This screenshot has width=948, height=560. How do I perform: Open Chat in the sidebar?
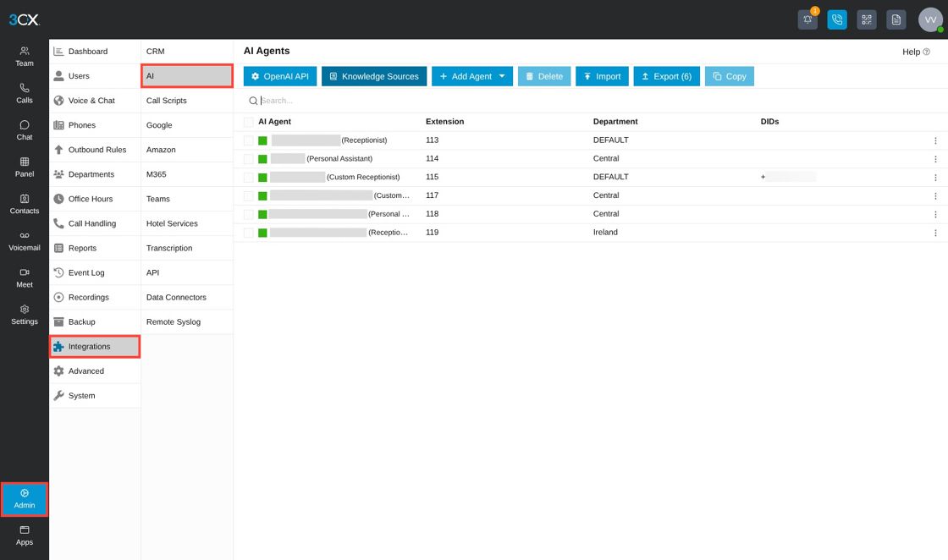tap(25, 130)
